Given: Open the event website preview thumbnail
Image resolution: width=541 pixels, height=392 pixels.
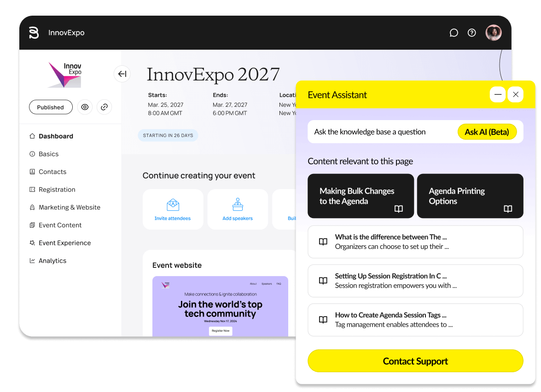Looking at the screenshot, I should pos(220,306).
